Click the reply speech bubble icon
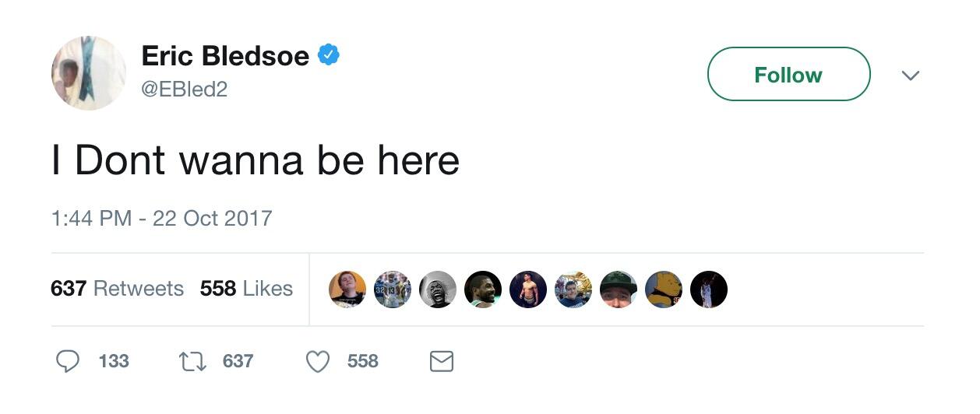The height and width of the screenshot is (414, 980). pos(69,361)
